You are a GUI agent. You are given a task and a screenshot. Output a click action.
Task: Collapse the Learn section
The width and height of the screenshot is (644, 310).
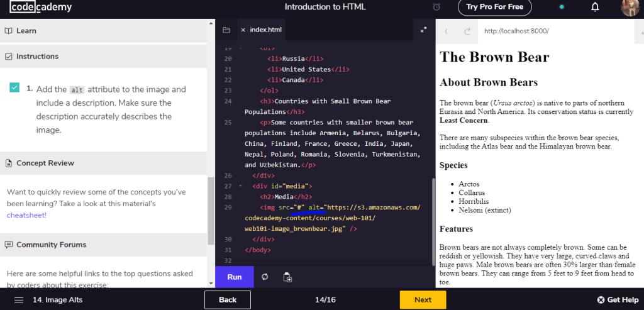[x=26, y=31]
